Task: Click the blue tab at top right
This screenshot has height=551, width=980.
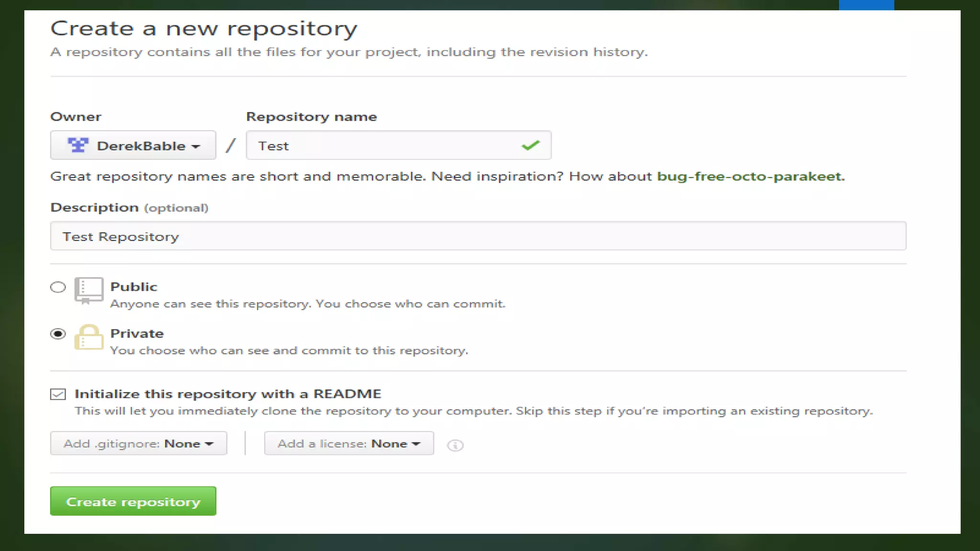Action: 866,5
